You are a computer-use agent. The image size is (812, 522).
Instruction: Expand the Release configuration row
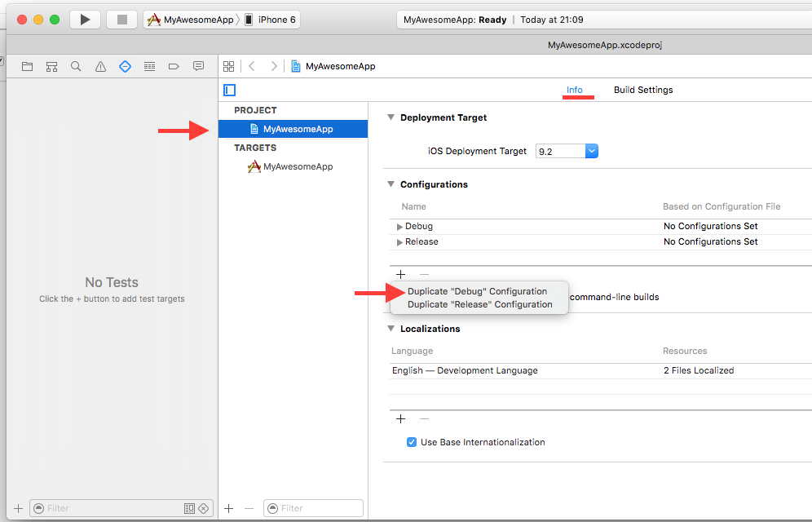click(x=399, y=242)
